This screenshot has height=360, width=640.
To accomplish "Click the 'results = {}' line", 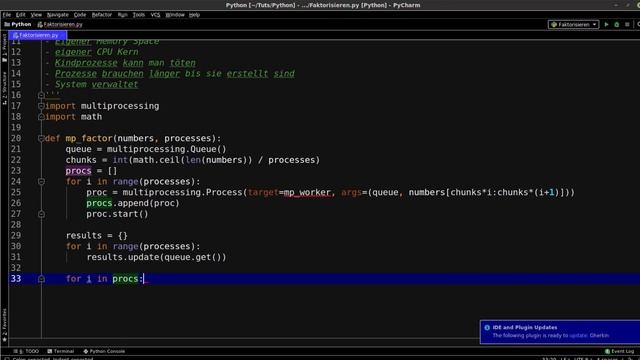I will 97,236.
